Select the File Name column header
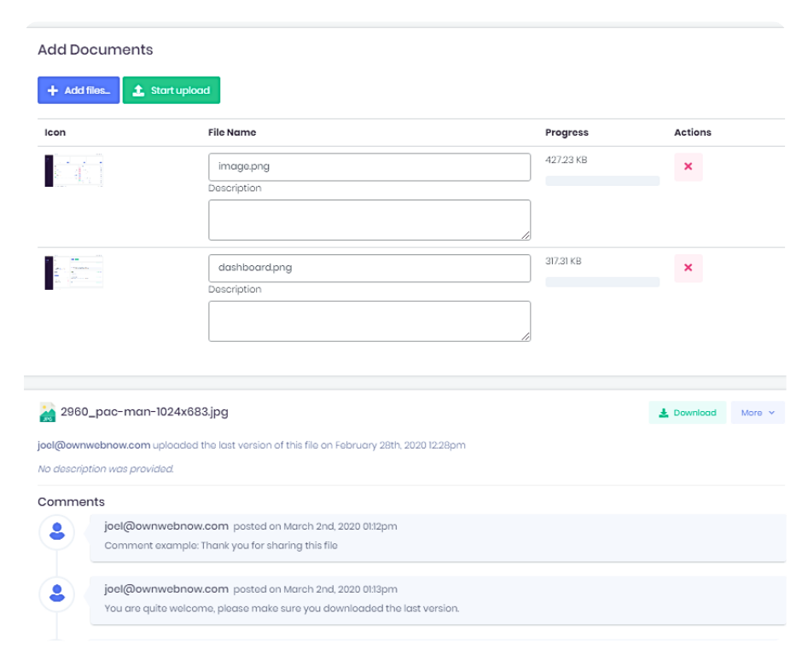Image resolution: width=802 pixels, height=672 pixels. 230,132
